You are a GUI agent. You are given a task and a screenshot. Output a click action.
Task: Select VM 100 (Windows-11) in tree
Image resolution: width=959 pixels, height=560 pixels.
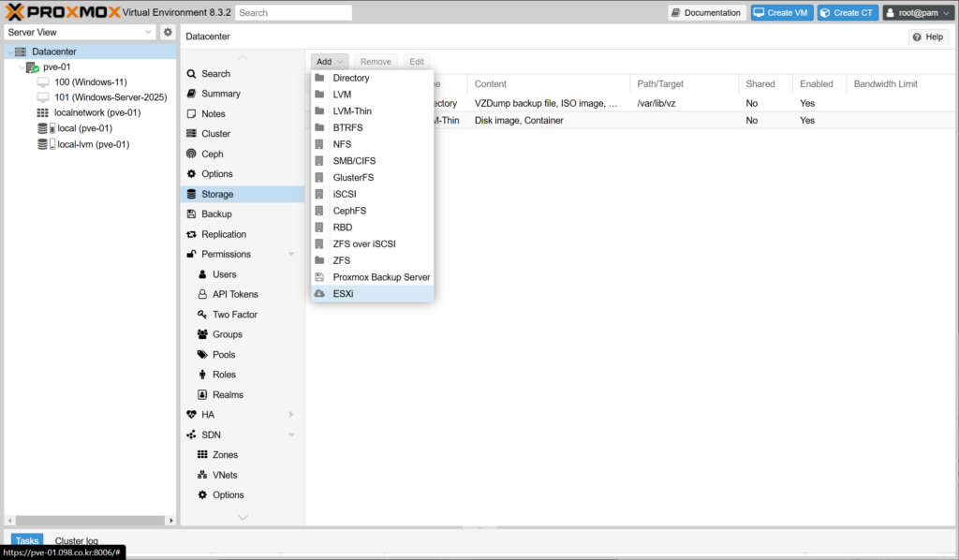tap(90, 82)
